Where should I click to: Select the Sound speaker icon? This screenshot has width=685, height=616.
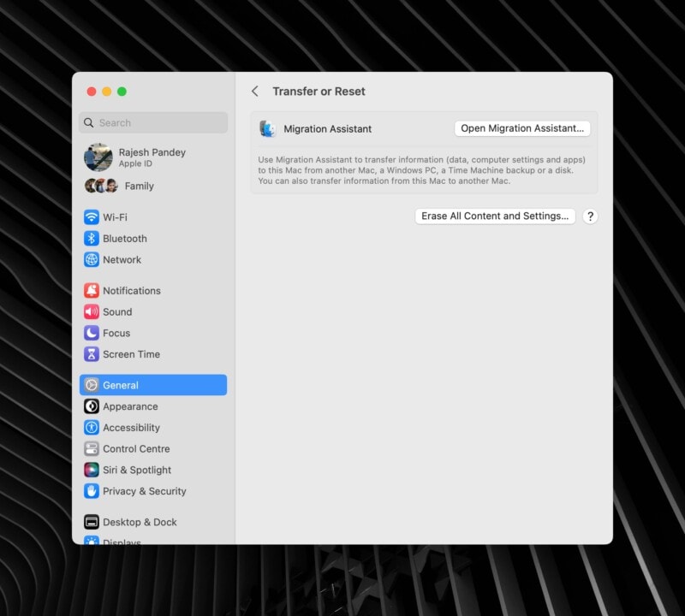(92, 311)
